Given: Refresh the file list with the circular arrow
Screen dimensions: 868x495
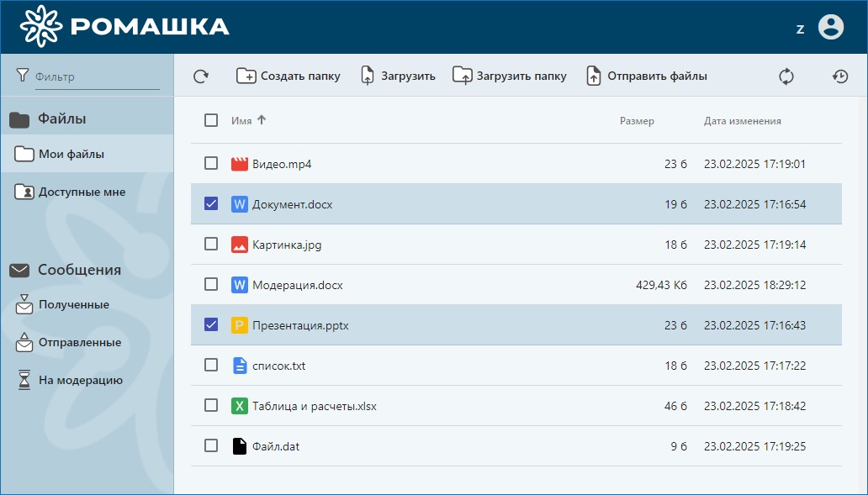Looking at the screenshot, I should point(201,76).
